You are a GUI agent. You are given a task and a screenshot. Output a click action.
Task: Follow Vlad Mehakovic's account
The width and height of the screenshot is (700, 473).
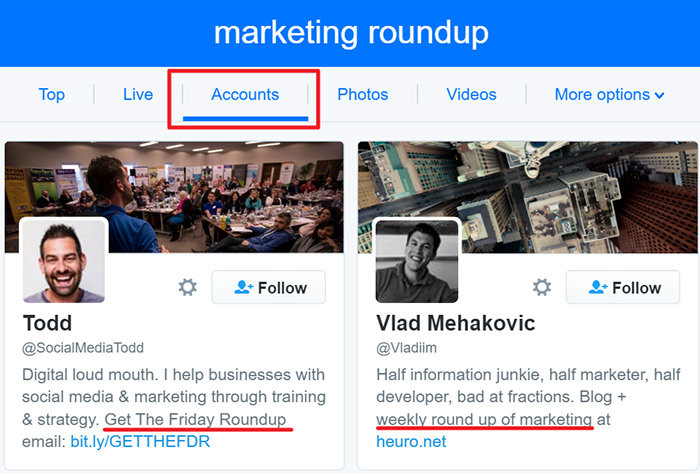[x=623, y=288]
